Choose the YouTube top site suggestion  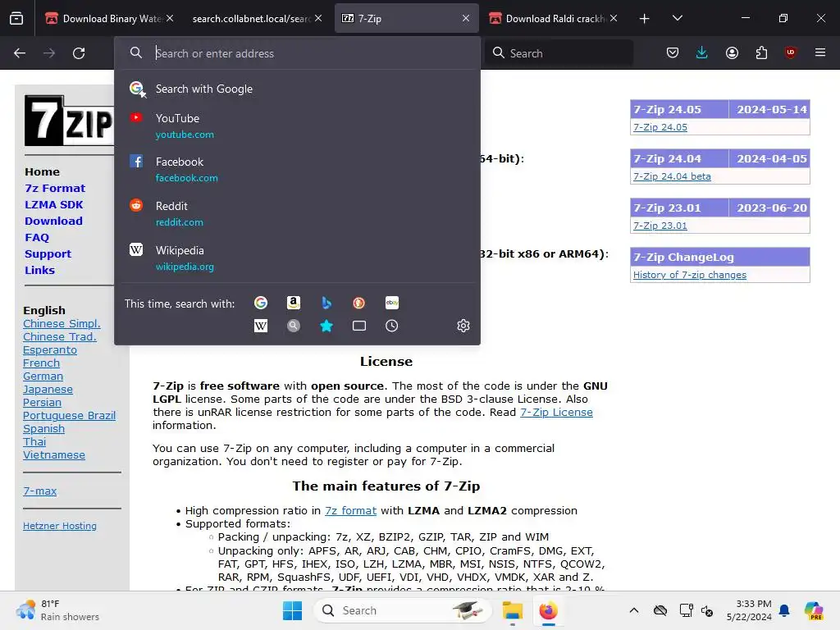point(297,126)
